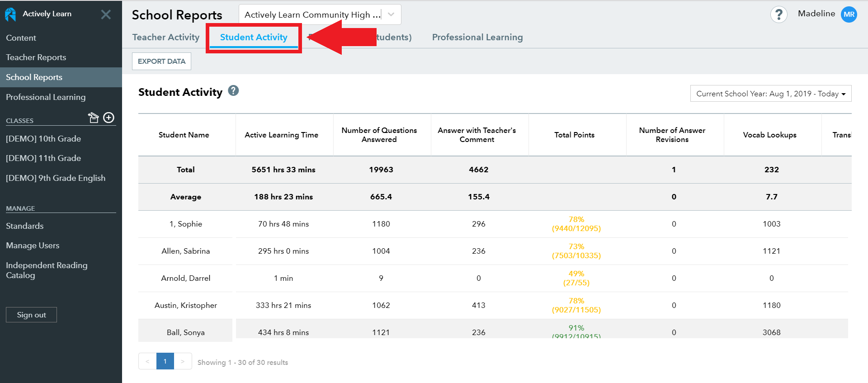Screen dimensions: 868x383
Task: Export data with the EXPORT DATA button
Action: point(161,61)
